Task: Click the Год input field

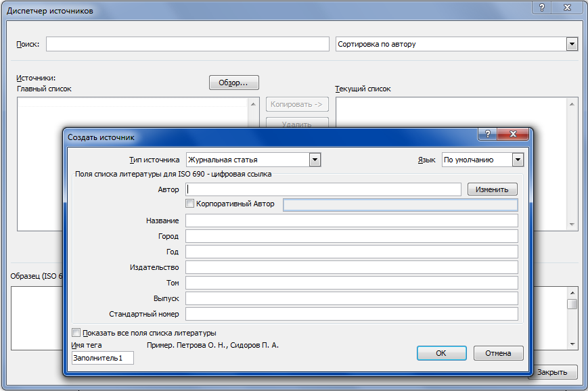Action: [352, 252]
